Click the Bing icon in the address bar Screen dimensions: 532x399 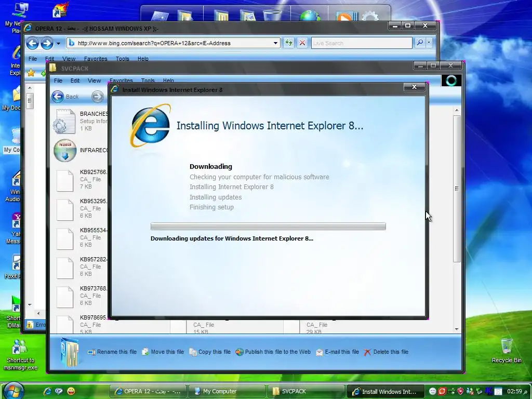point(72,43)
